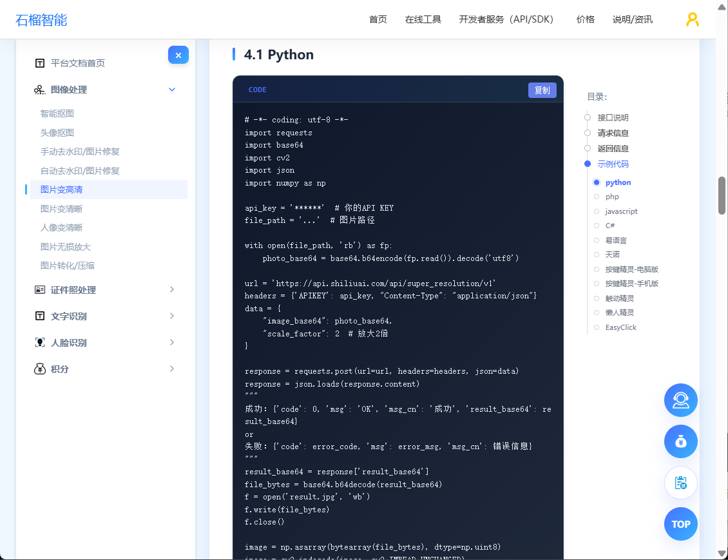Screen dimensions: 728x560
Task: Click scrollbar down arrow at bottom
Action: point(722,553)
